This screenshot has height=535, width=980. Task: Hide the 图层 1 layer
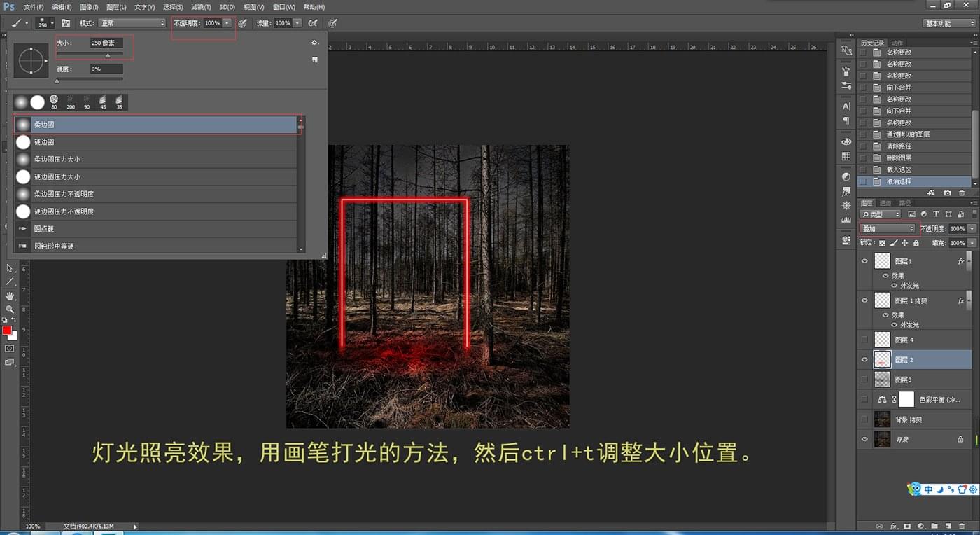(x=864, y=260)
